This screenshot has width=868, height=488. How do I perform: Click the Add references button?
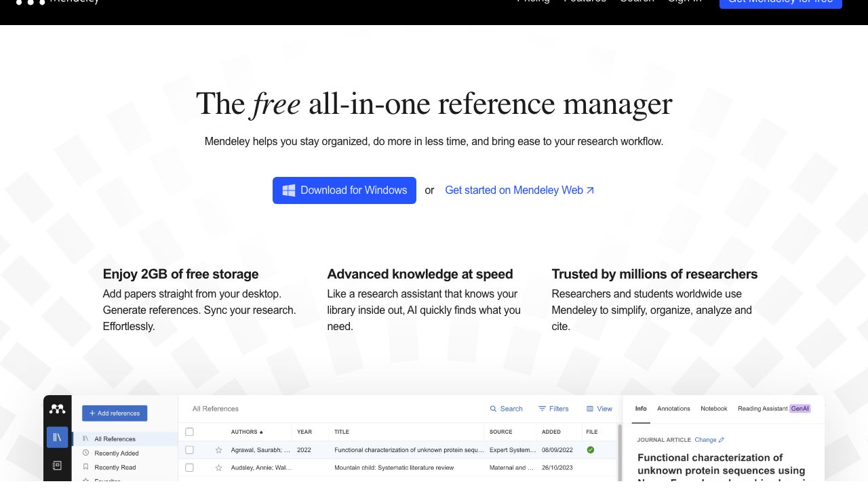coord(115,413)
